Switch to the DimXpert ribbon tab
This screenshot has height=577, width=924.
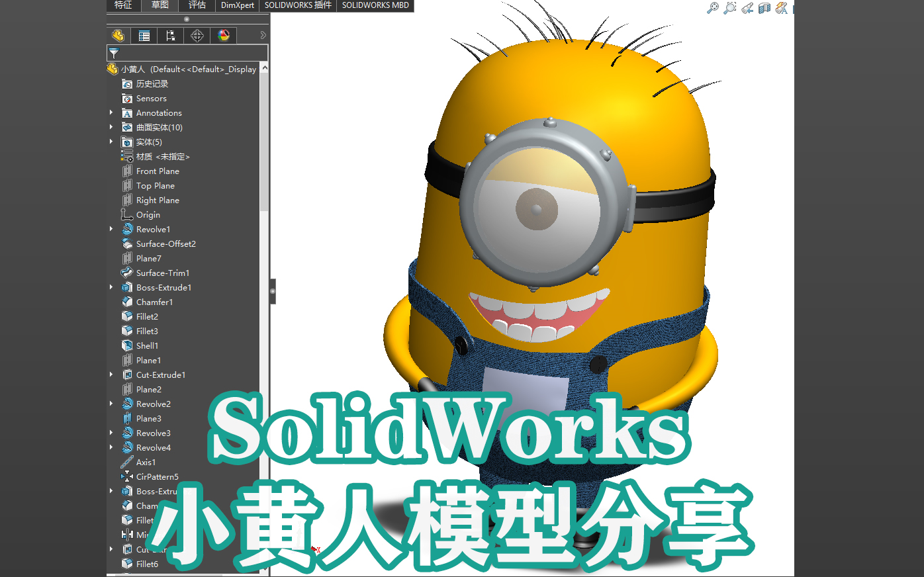tap(238, 5)
